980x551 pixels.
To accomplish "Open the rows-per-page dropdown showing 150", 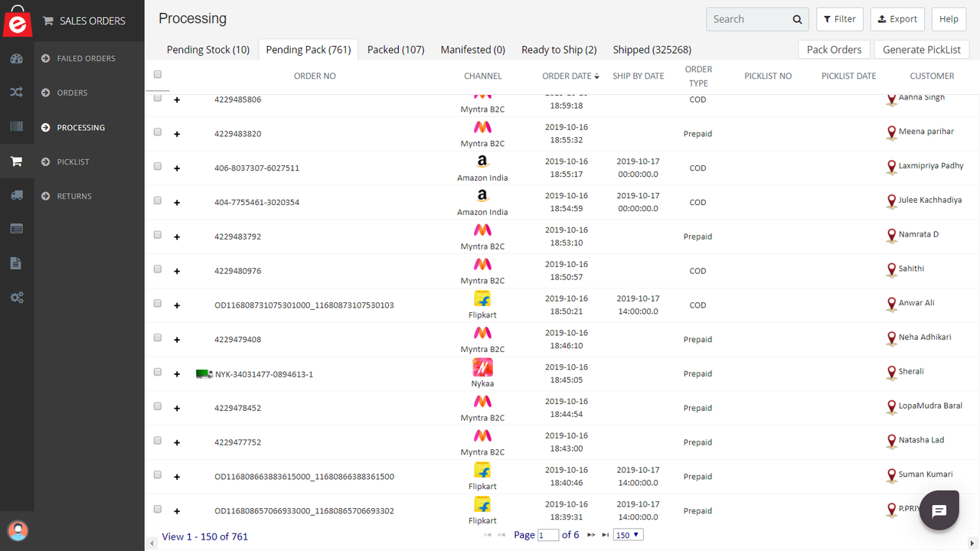I will [x=627, y=534].
